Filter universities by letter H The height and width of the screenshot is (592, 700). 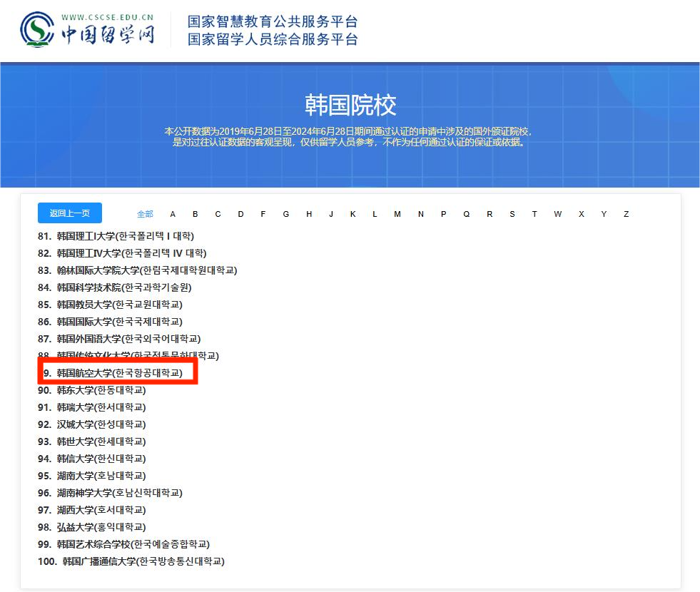coord(309,214)
